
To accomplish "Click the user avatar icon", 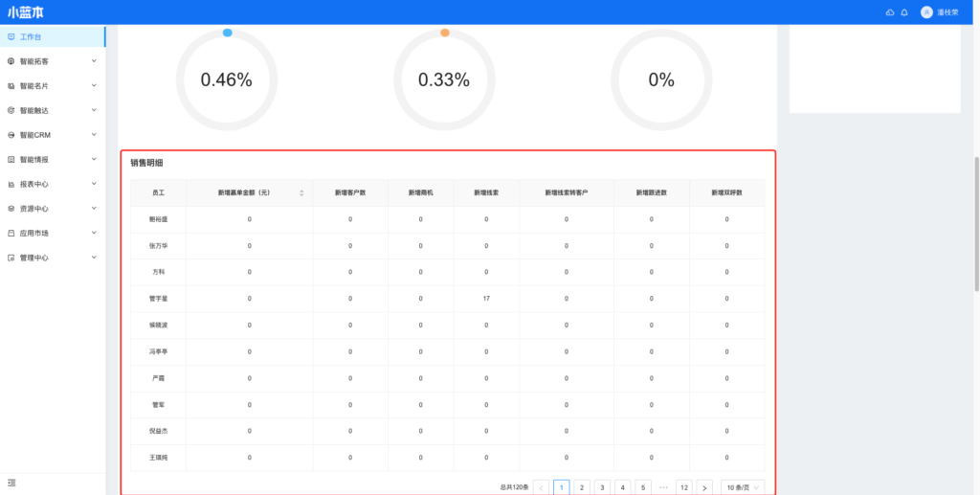I will point(926,12).
